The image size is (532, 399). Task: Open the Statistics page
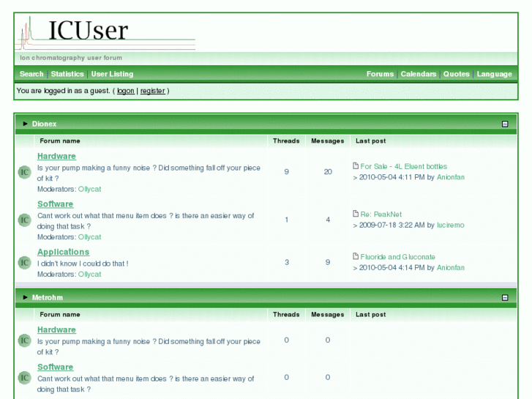coord(67,74)
